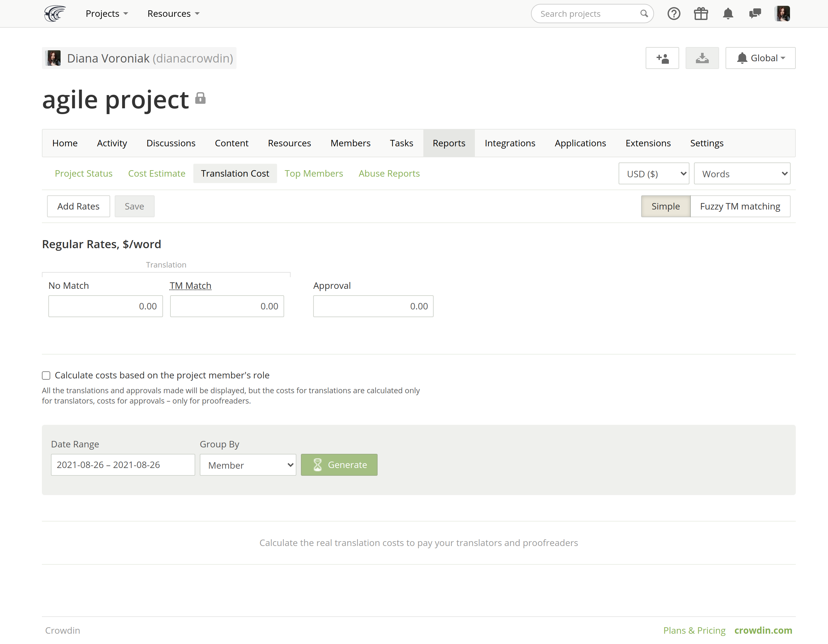The image size is (828, 644).
Task: Open the Members tab
Action: coord(350,143)
